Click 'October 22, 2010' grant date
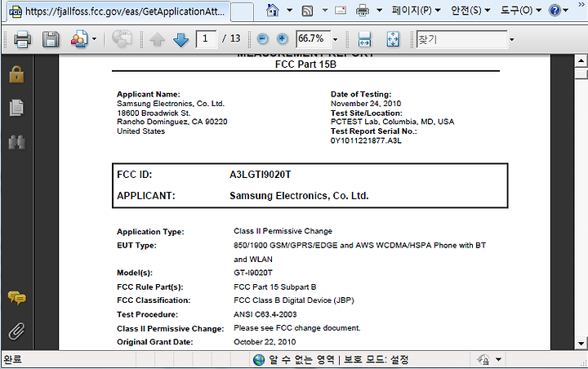Screen dimensions: 588x369 265,341
